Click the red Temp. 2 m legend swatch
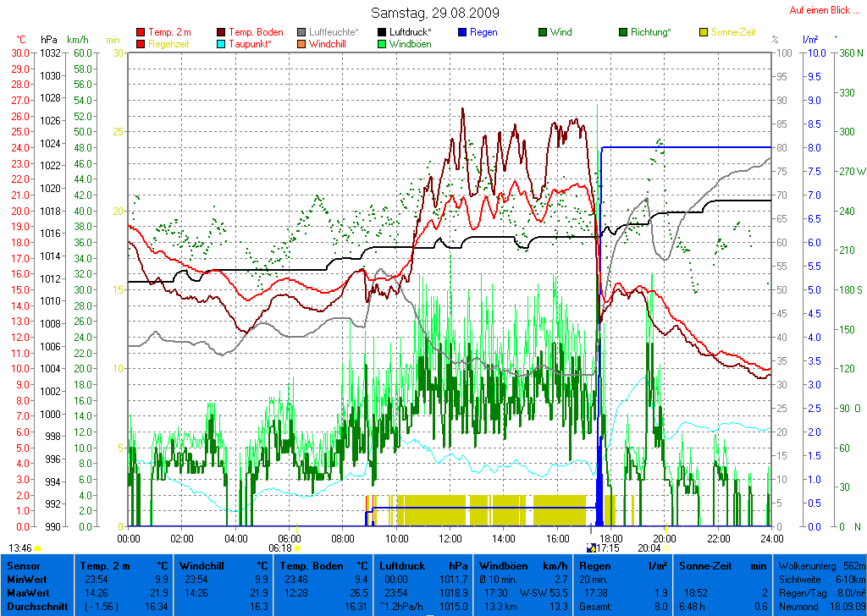 141,32
